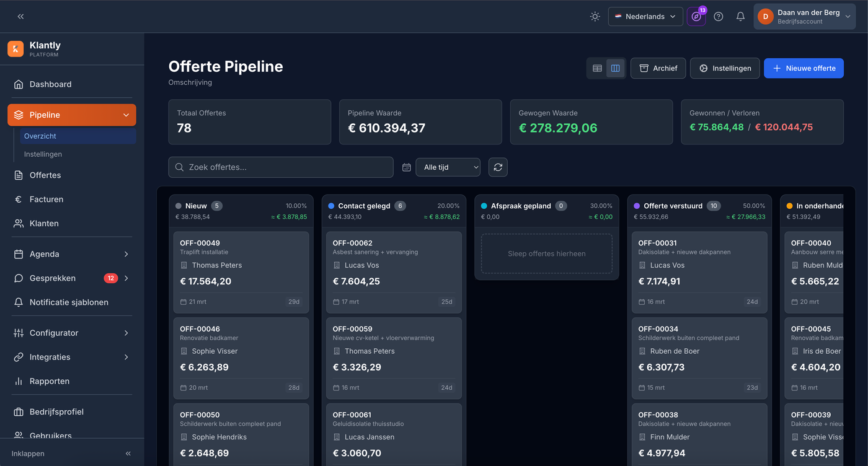
Task: Open the notifications bell icon
Action: 740,17
